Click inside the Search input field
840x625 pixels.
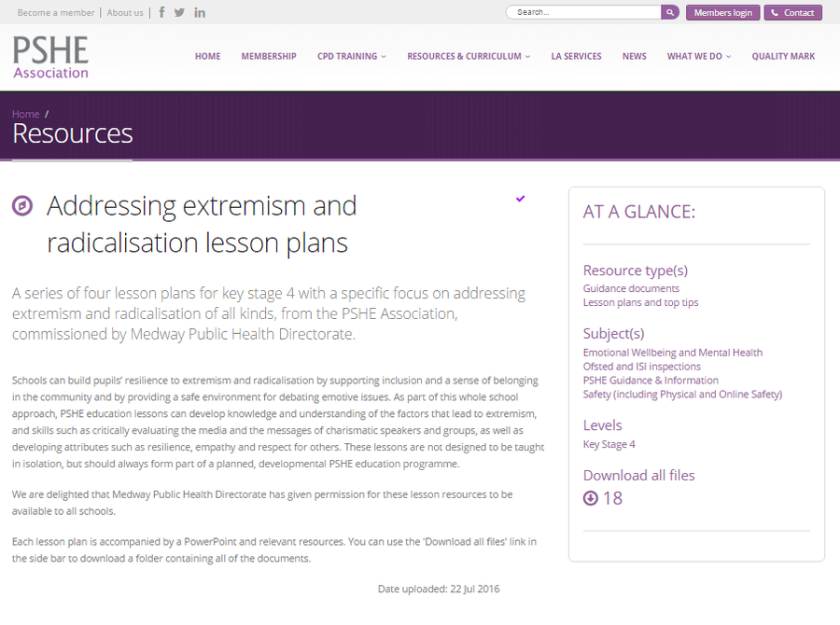coord(583,12)
